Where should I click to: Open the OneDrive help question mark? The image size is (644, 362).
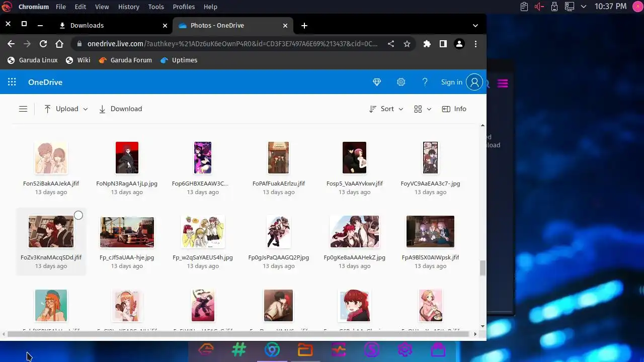[425, 82]
